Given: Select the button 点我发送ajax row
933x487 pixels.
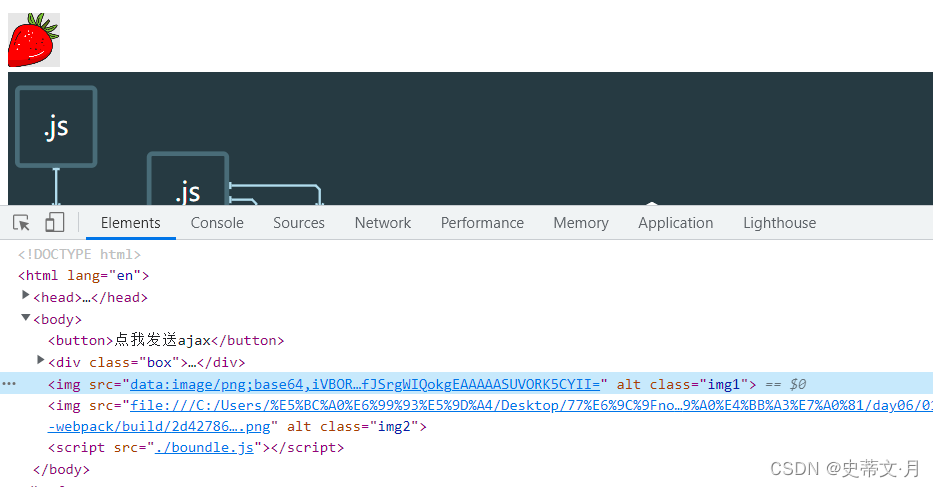Looking at the screenshot, I should 166,341.
